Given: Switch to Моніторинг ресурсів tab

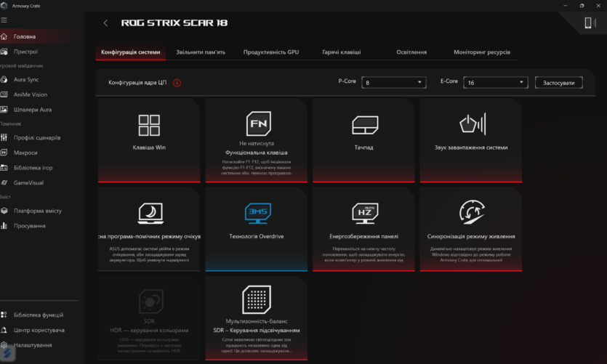Looking at the screenshot, I should point(482,52).
